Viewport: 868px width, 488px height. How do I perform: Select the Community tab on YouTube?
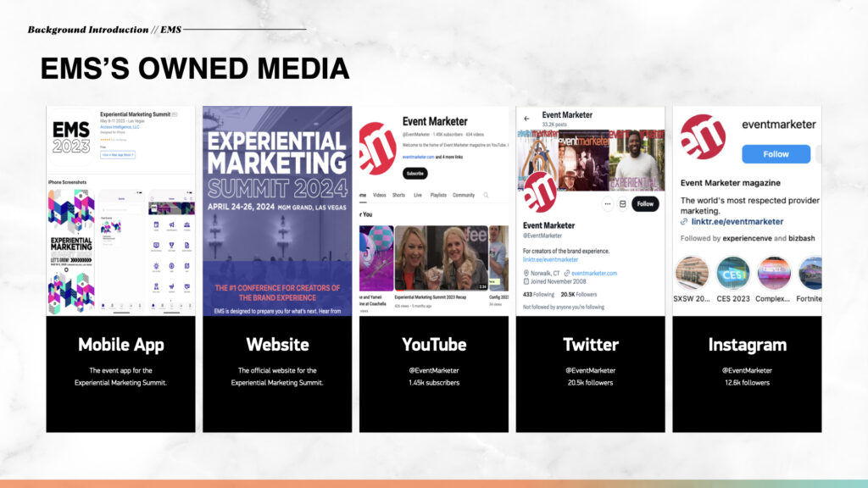[464, 195]
